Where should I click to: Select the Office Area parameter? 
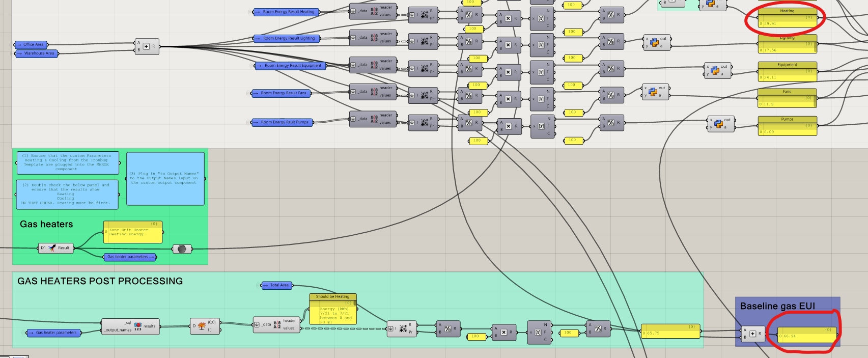tap(31, 44)
